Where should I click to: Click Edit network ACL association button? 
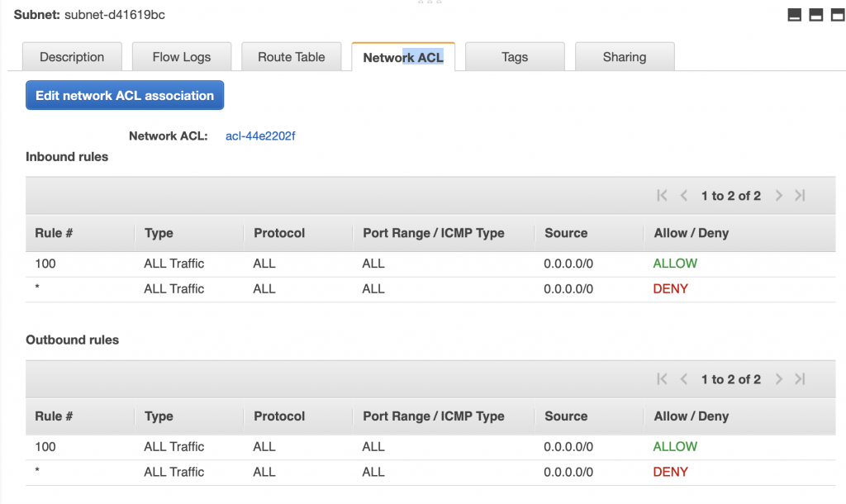[125, 96]
